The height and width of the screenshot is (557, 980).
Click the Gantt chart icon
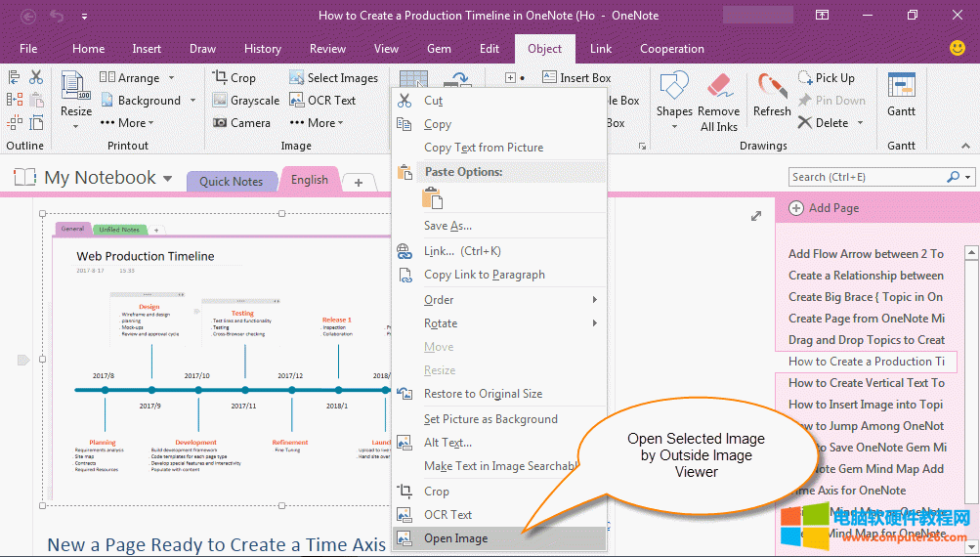[x=901, y=88]
